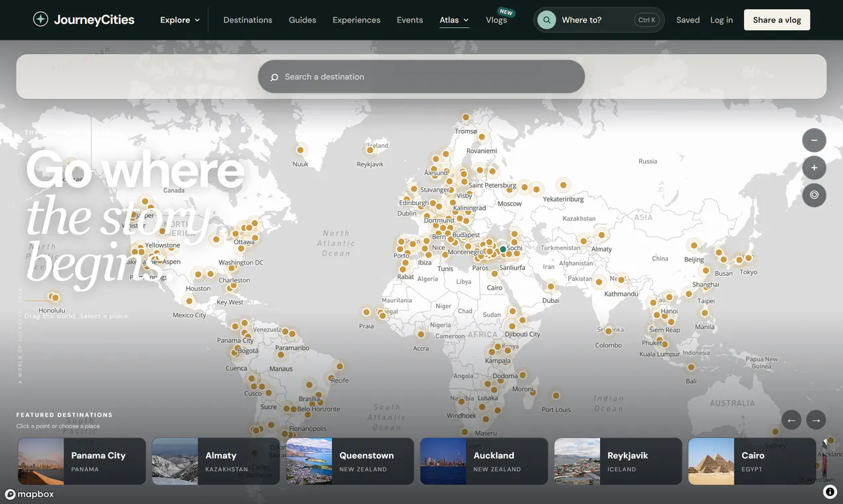Zoom in with the plus map button

click(814, 168)
